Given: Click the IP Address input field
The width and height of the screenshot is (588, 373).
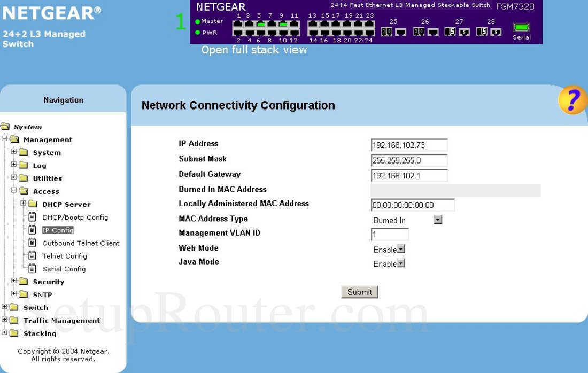Looking at the screenshot, I should pos(409,145).
